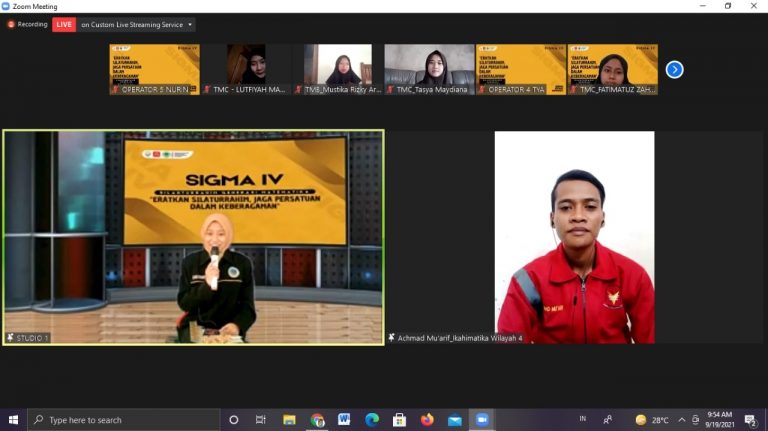Viewport: 768px width, 431px height.
Task: Close the Zoom Meeting window
Action: tap(754, 6)
